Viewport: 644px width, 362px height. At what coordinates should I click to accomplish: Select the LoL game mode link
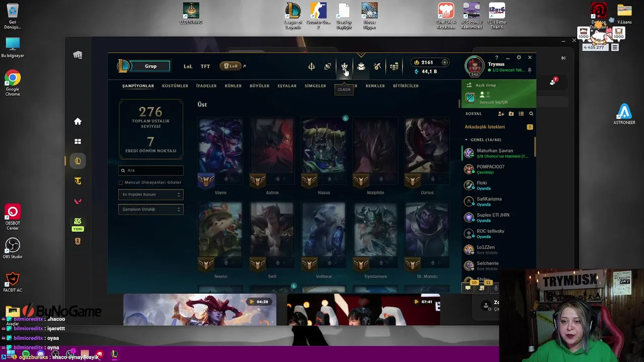pos(188,66)
